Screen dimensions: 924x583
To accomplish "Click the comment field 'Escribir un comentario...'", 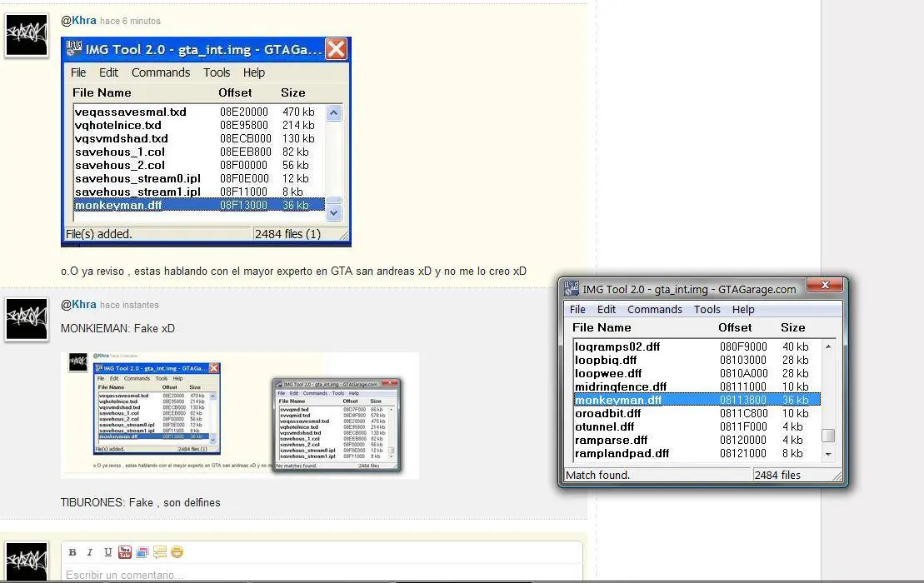I will (x=322, y=574).
